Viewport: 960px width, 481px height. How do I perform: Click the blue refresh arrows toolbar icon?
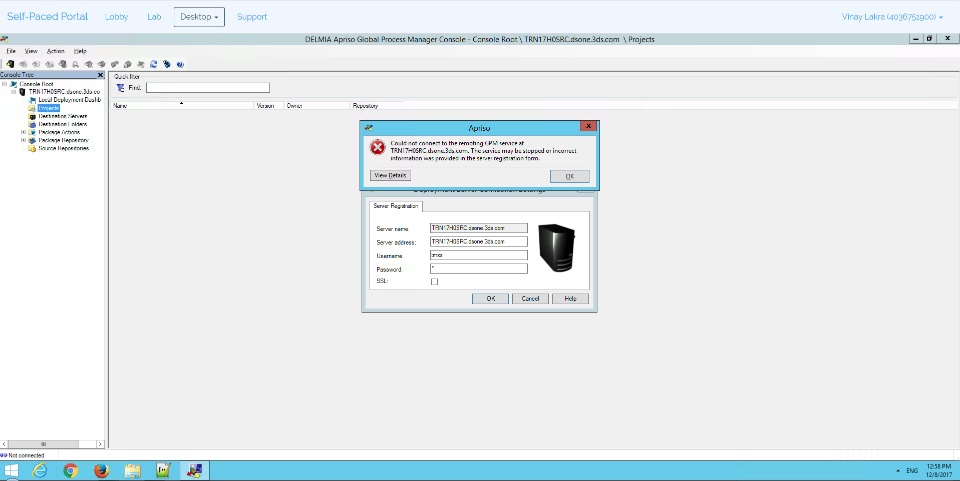pos(154,64)
